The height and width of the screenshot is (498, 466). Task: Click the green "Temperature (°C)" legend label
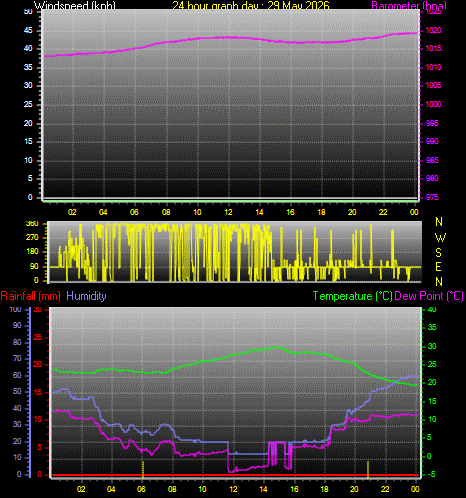pyautogui.click(x=352, y=296)
